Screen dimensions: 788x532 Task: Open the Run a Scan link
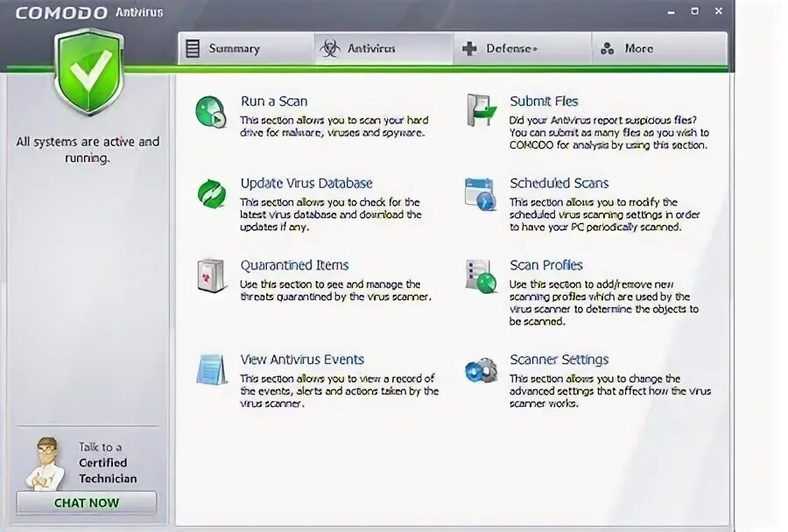coord(274,101)
